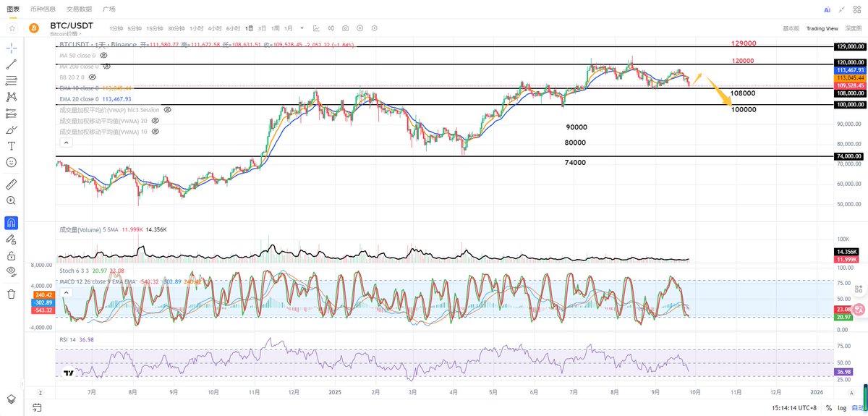Open the multi-chart grid layout icon
868x416 pixels.
tap(856, 9)
